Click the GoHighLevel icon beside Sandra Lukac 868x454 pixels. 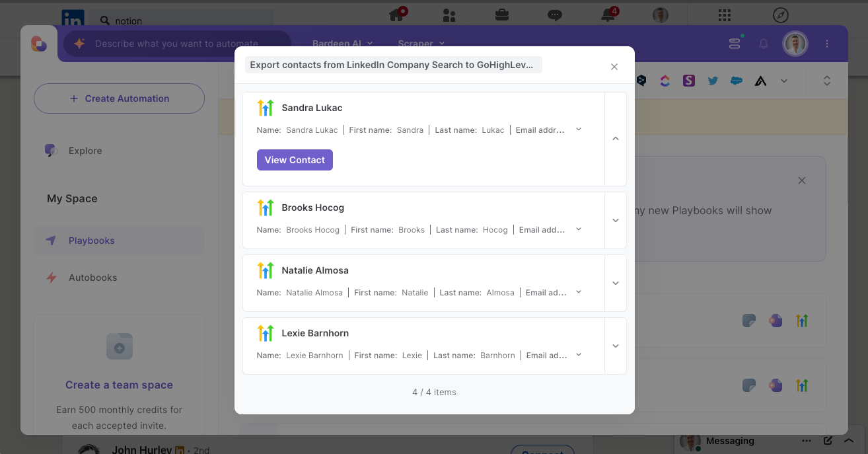[266, 108]
